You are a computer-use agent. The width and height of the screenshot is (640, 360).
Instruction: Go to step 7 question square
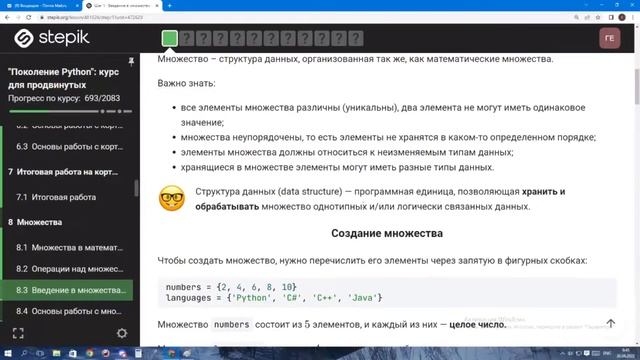pos(271,38)
